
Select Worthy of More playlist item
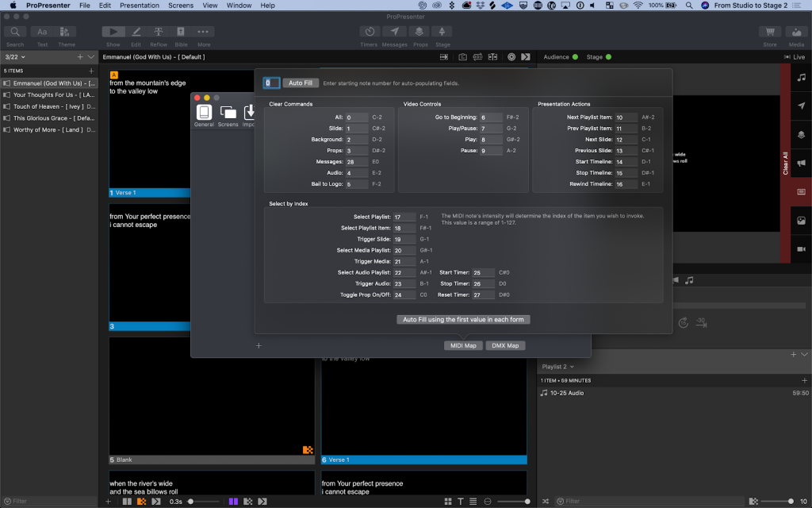49,129
